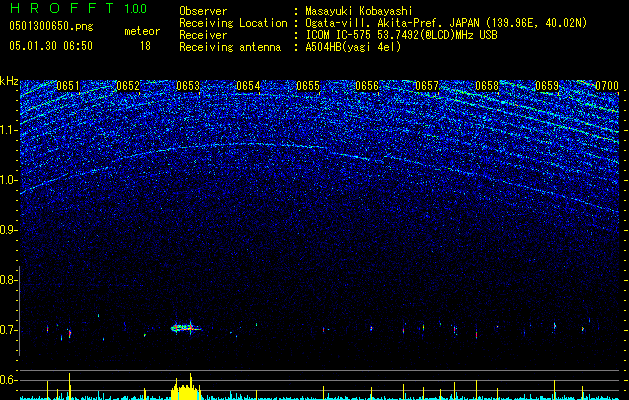Select observer name Masayuki Kobayashi
Image resolution: width=629 pixels, height=400 pixels.
(359, 11)
